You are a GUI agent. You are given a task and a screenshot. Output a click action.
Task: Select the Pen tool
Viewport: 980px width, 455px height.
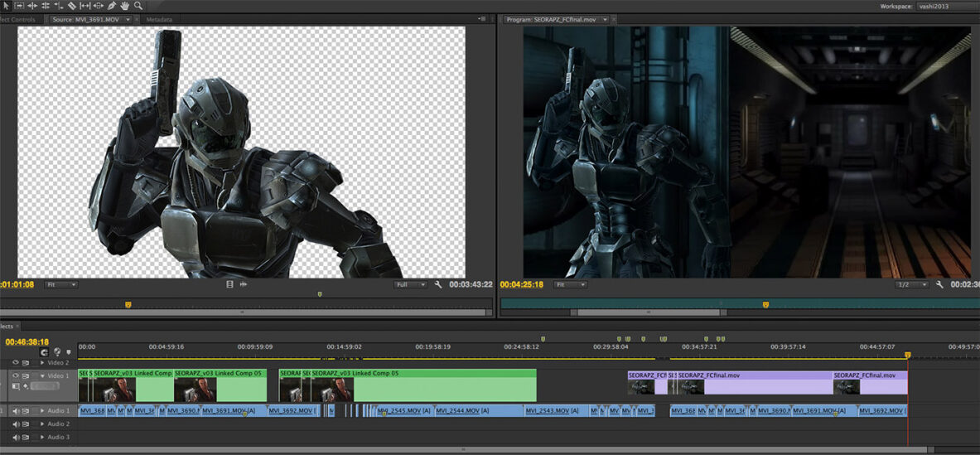(112, 6)
